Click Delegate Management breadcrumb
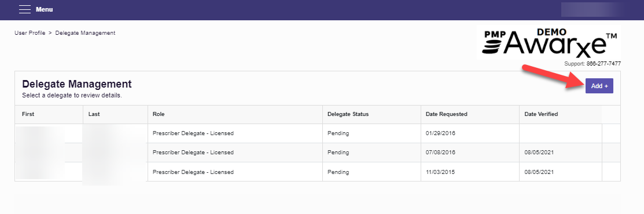Image resolution: width=644 pixels, height=214 pixels. pyautogui.click(x=86, y=33)
